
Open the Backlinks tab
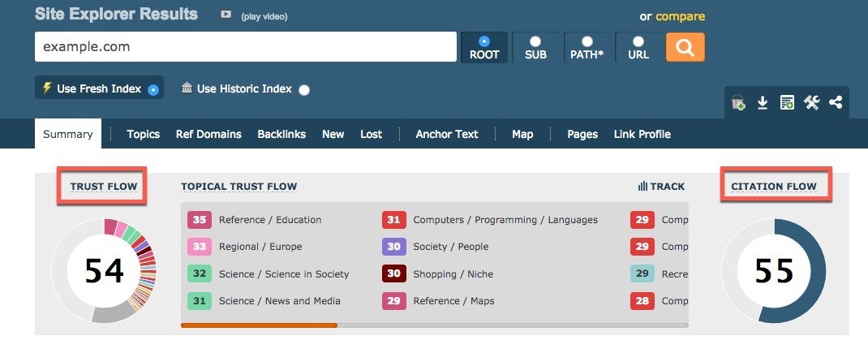pos(281,134)
